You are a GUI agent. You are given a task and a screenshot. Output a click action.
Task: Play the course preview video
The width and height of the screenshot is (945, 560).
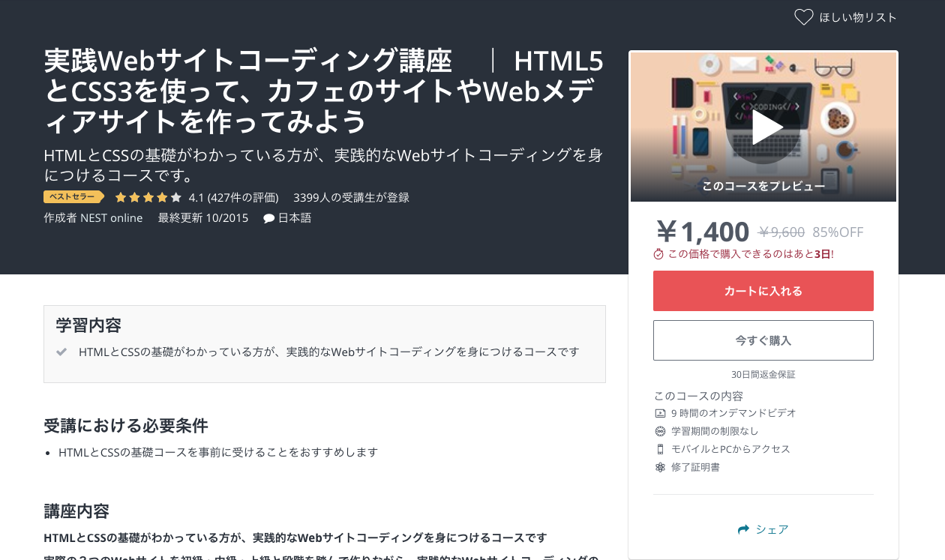coord(763,127)
